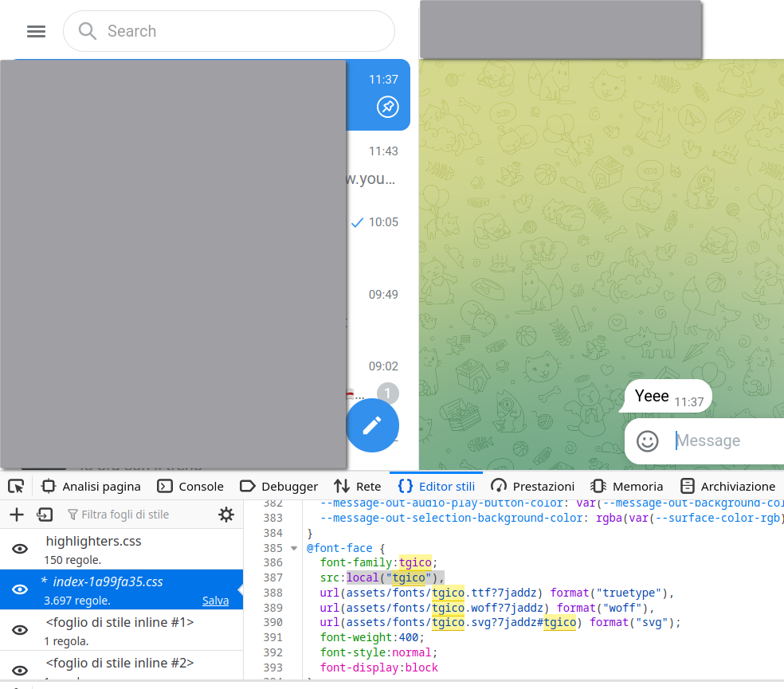Collapse the @font-face rule at line 385
784x689 pixels.
tap(294, 547)
